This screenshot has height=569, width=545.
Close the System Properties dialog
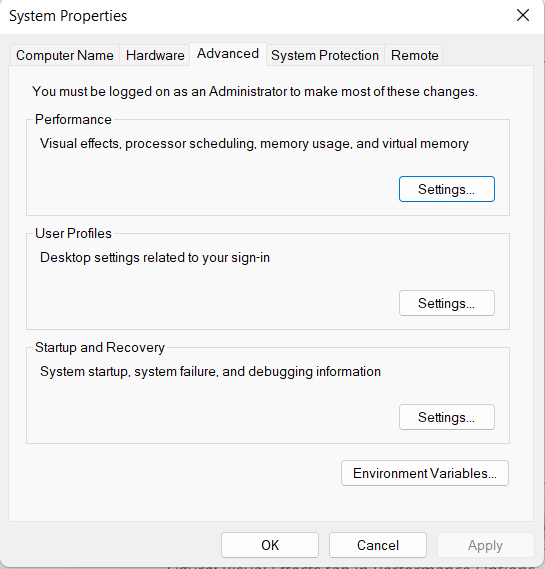point(523,15)
